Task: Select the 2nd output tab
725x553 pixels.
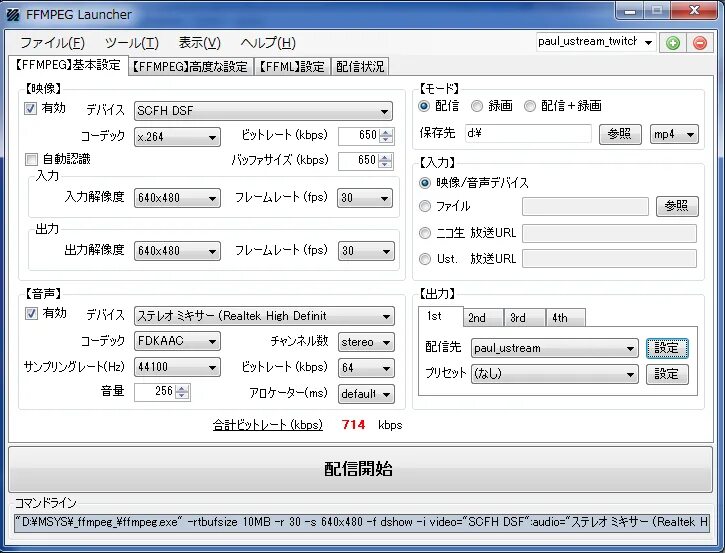Action: 483,318
